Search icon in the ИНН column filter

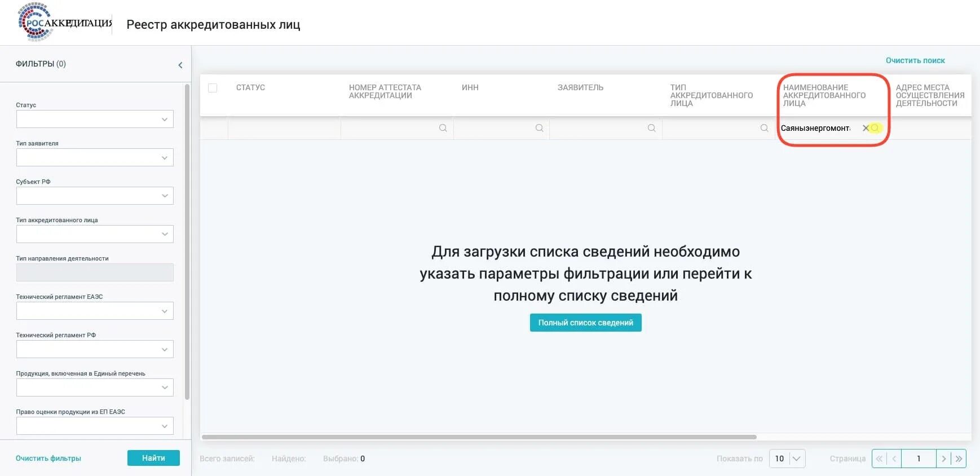coord(540,128)
